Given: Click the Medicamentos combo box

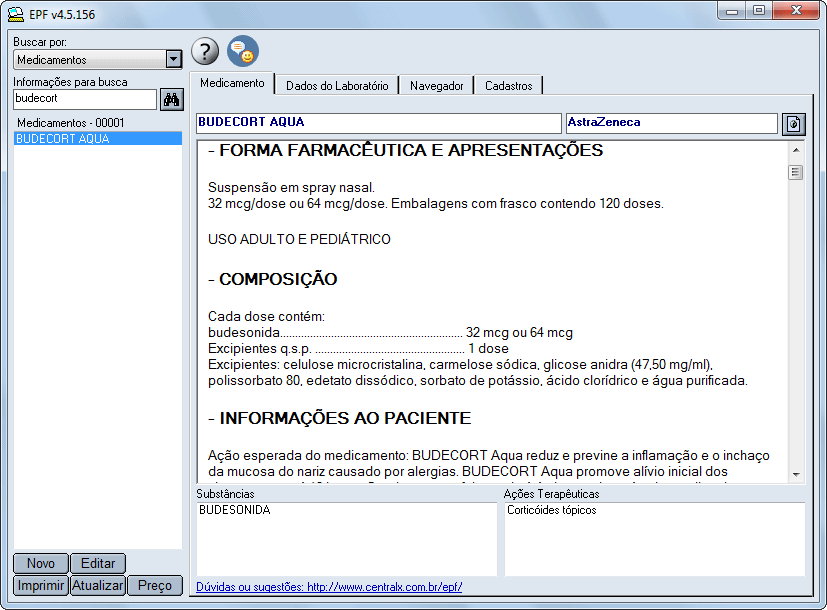Looking at the screenshot, I should point(98,60).
